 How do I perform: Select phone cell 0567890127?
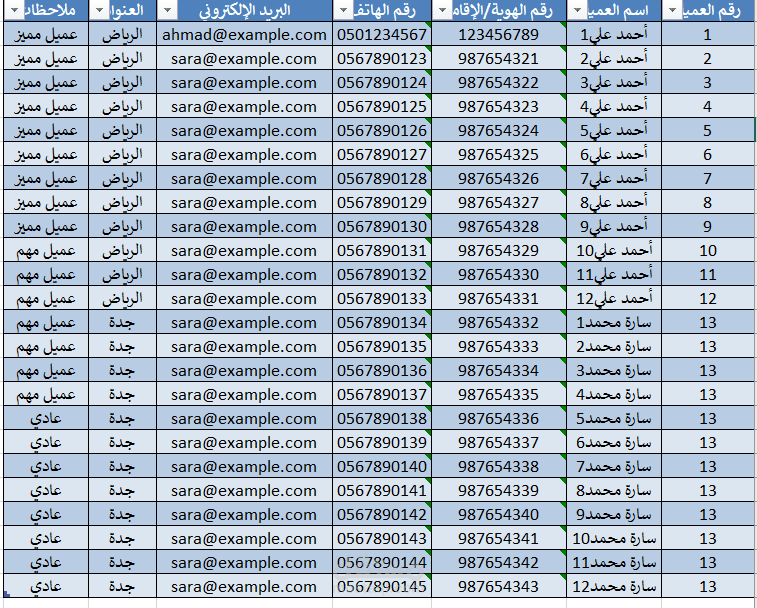[382, 155]
